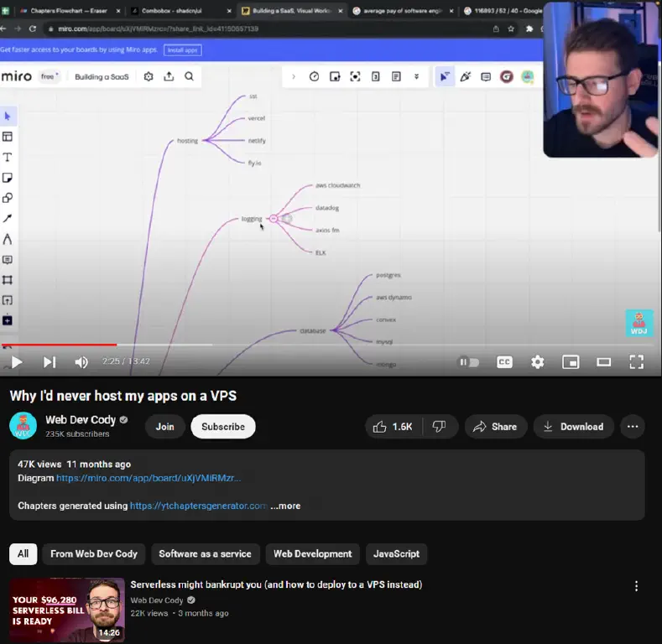The height and width of the screenshot is (644, 662).
Task: Open Miro board settings gear
Action: [149, 76]
